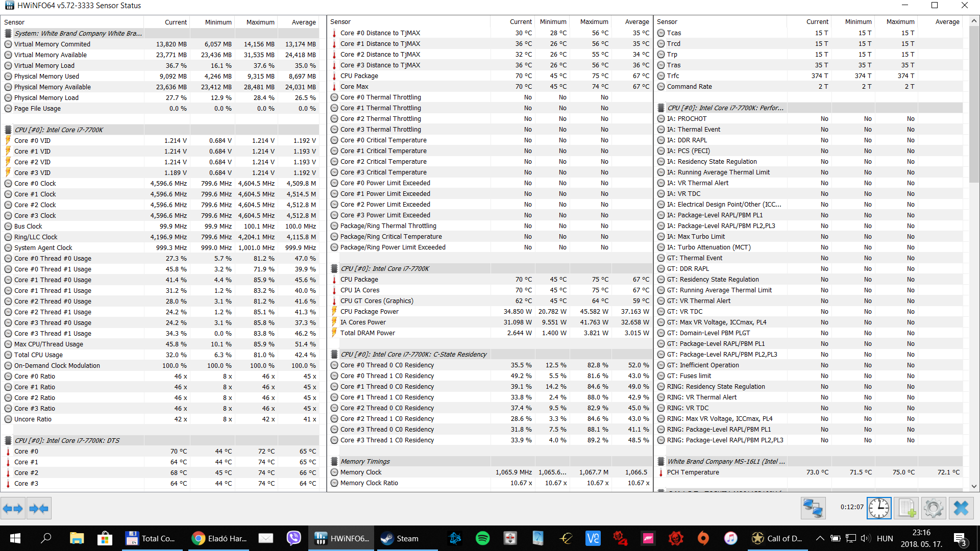Select the Max CPU/Thread Usage row
Screen dimensions: 980x551
[160, 344]
